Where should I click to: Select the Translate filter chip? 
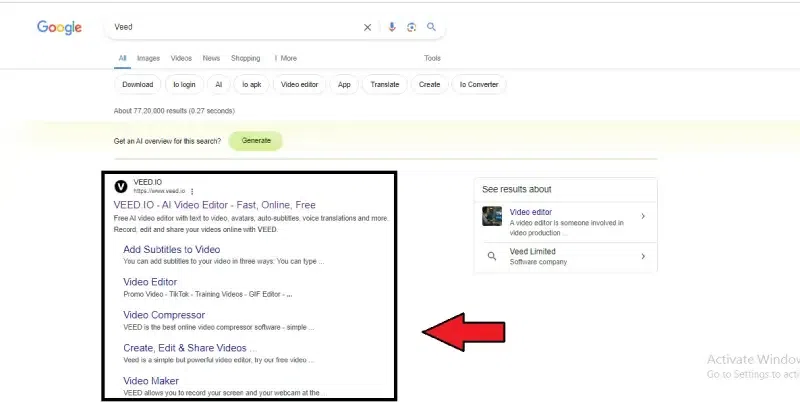pyautogui.click(x=385, y=85)
